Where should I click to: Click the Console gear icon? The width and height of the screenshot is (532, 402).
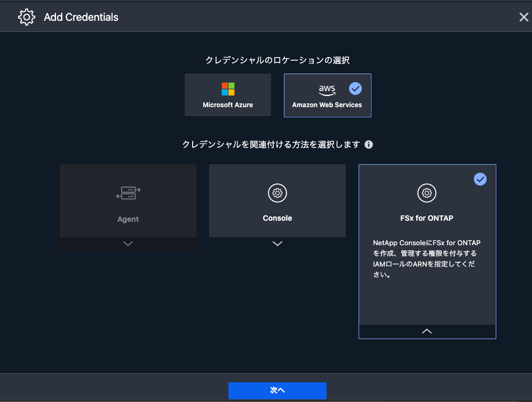click(277, 193)
